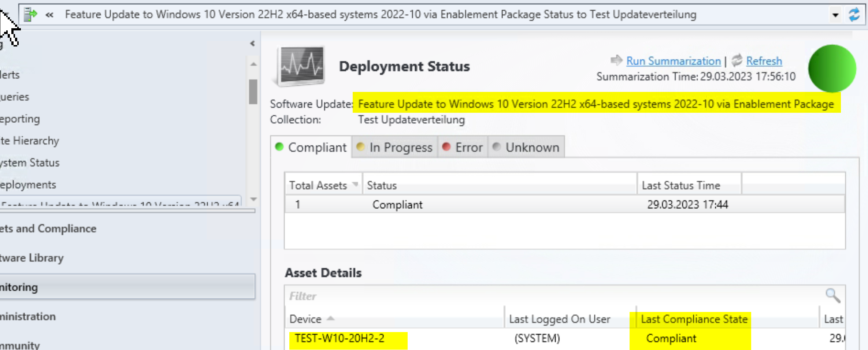Click the Summarization Time value

(748, 77)
